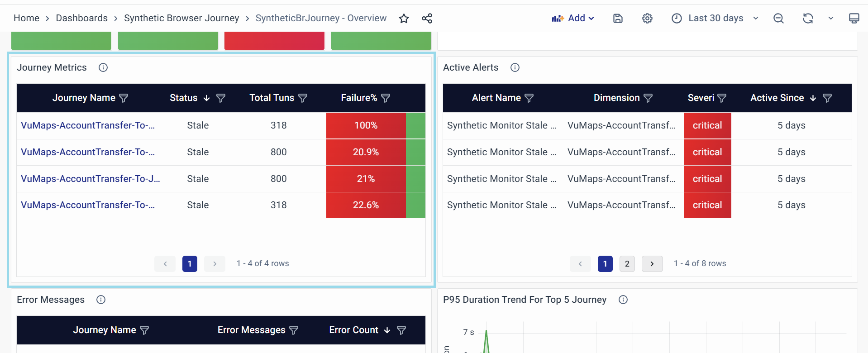This screenshot has height=353, width=868.
Task: Click the zoom out time range icon
Action: 778,19
